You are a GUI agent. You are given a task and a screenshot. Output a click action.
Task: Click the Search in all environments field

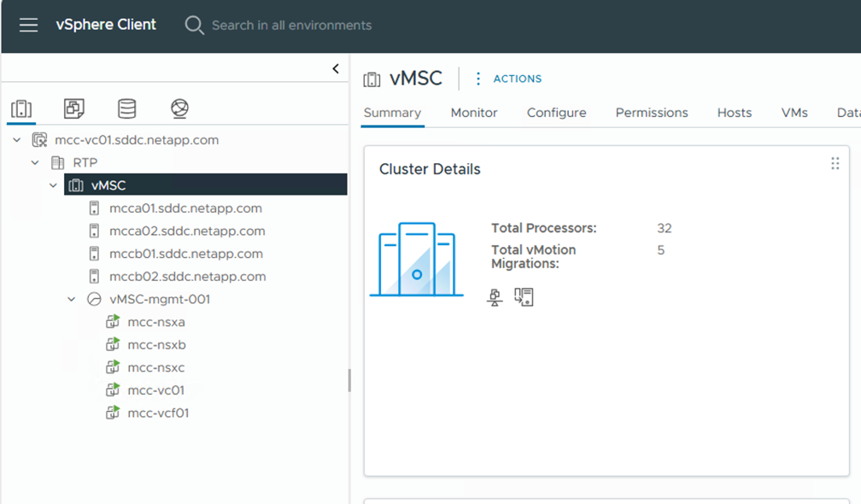point(291,26)
